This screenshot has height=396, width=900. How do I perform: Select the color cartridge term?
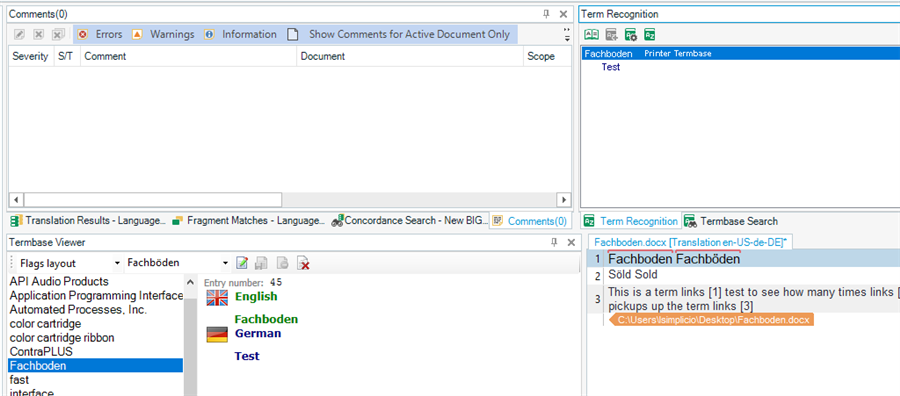(x=45, y=324)
